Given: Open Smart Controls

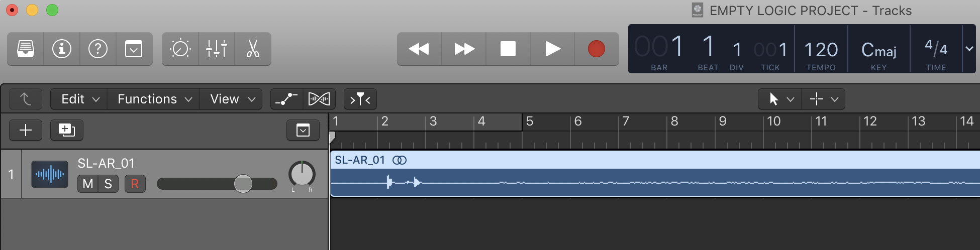Looking at the screenshot, I should click(x=180, y=49).
